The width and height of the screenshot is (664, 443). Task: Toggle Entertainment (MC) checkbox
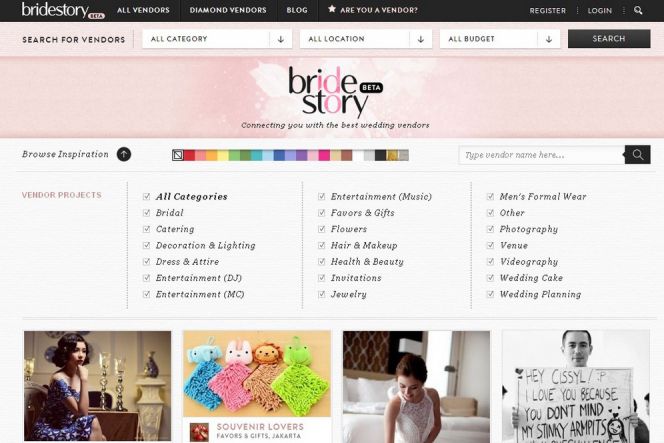[147, 294]
